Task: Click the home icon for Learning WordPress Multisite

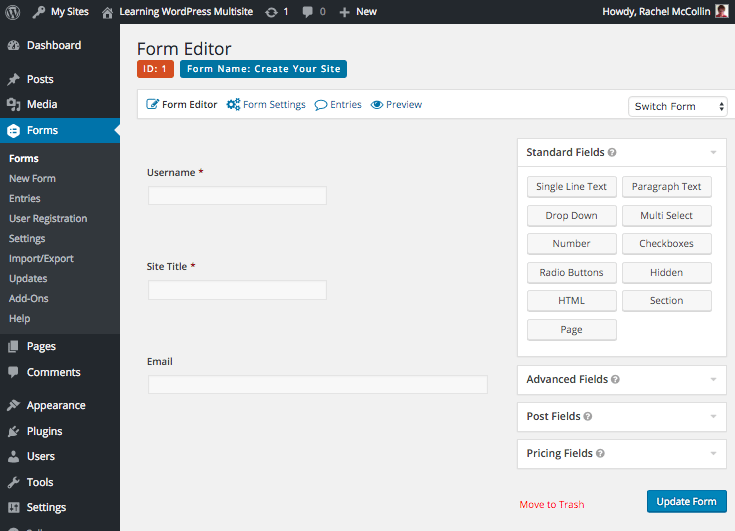Action: [107, 12]
